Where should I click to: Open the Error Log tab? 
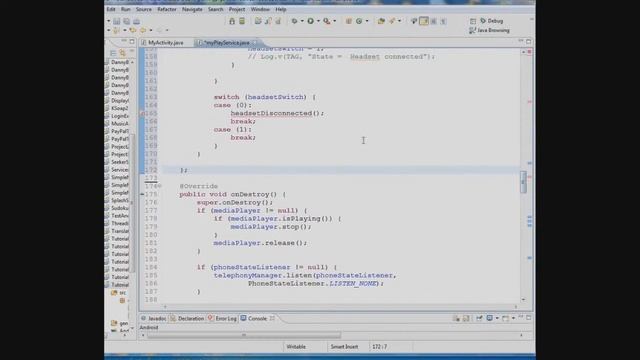[222, 318]
